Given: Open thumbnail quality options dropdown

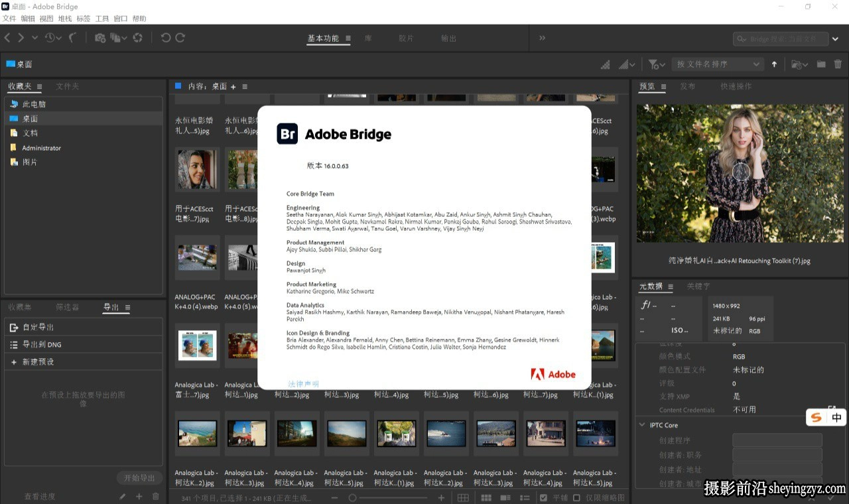Looking at the screenshot, I should tap(627, 64).
